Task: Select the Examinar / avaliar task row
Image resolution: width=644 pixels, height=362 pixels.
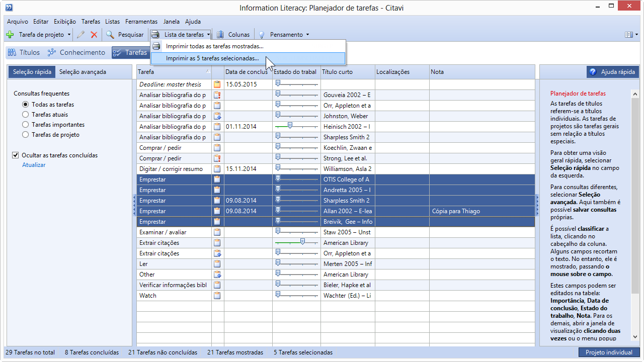Action: pyautogui.click(x=174, y=232)
